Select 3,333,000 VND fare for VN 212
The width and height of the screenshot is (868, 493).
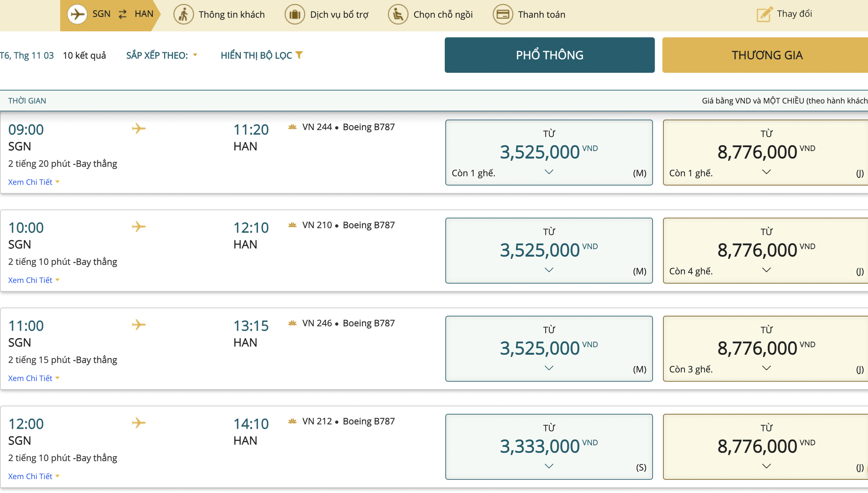(x=549, y=447)
